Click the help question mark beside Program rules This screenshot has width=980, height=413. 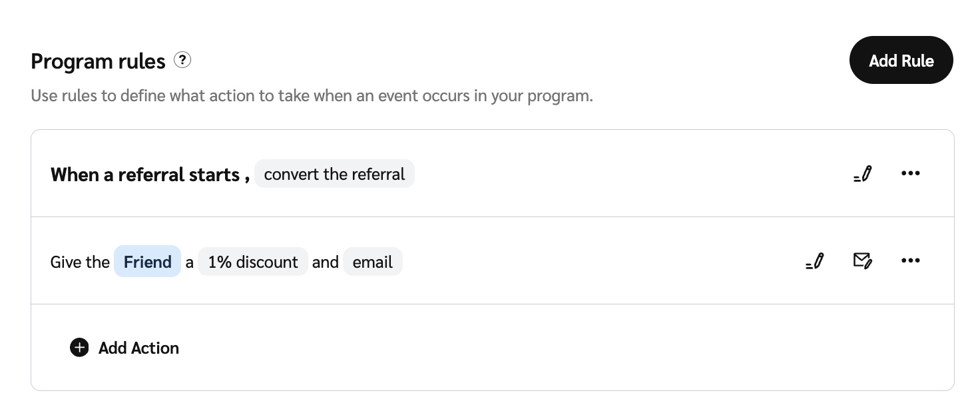(182, 61)
